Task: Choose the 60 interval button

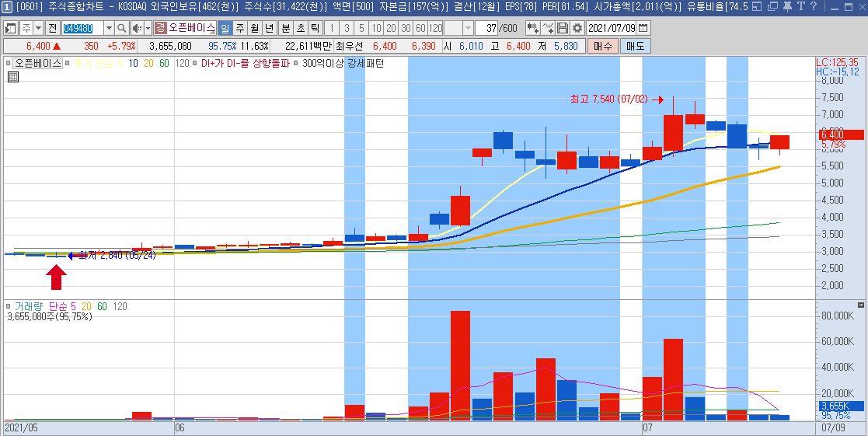Action: tap(420, 28)
